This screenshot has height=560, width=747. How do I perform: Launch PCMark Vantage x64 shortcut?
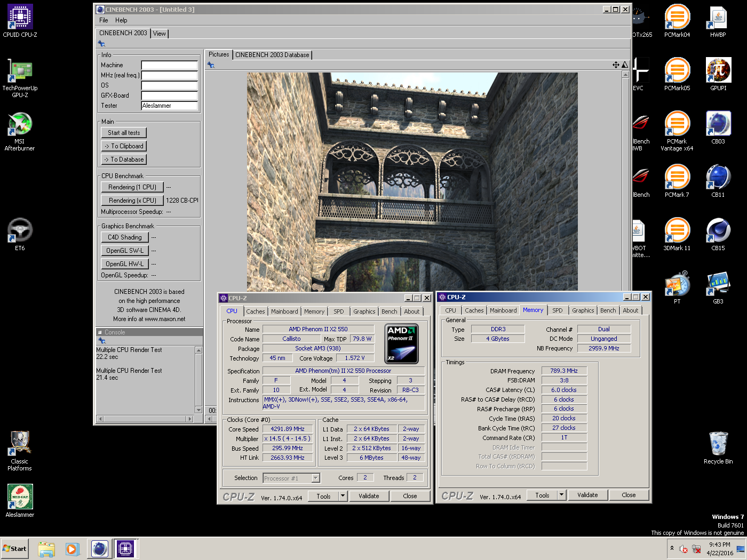pyautogui.click(x=677, y=131)
